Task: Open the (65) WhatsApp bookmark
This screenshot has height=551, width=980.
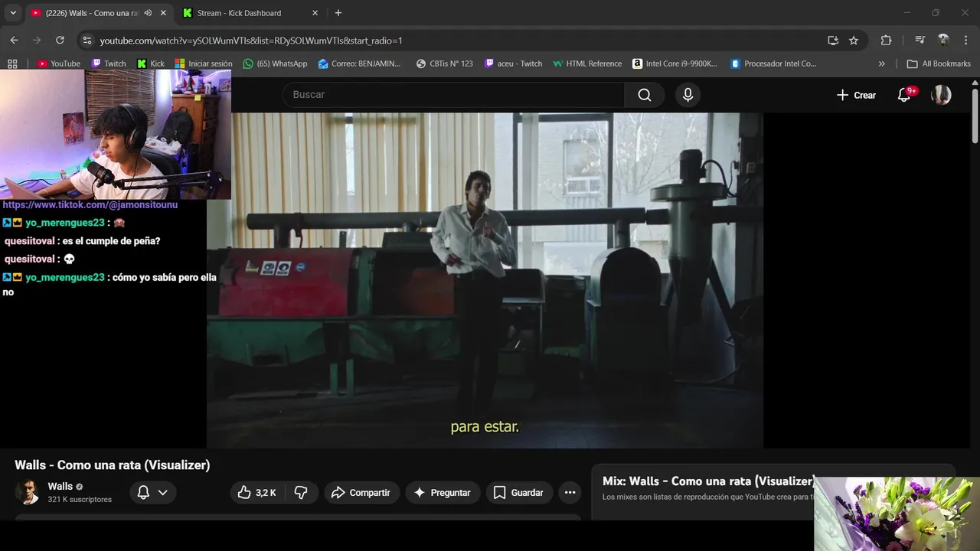Action: pyautogui.click(x=275, y=64)
